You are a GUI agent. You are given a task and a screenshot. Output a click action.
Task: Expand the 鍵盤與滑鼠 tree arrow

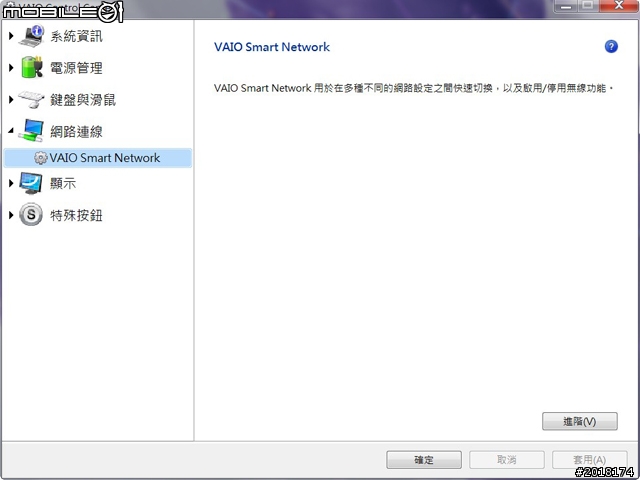click(x=11, y=99)
